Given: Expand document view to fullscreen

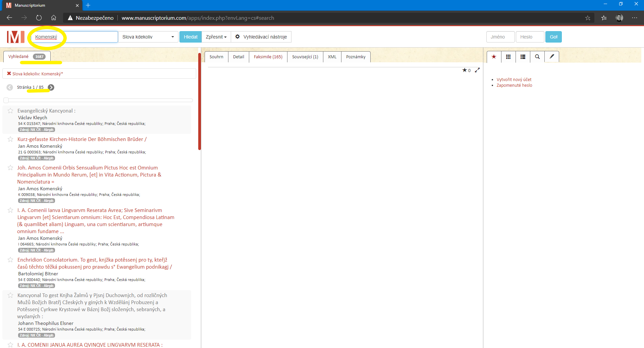Looking at the screenshot, I should (477, 70).
